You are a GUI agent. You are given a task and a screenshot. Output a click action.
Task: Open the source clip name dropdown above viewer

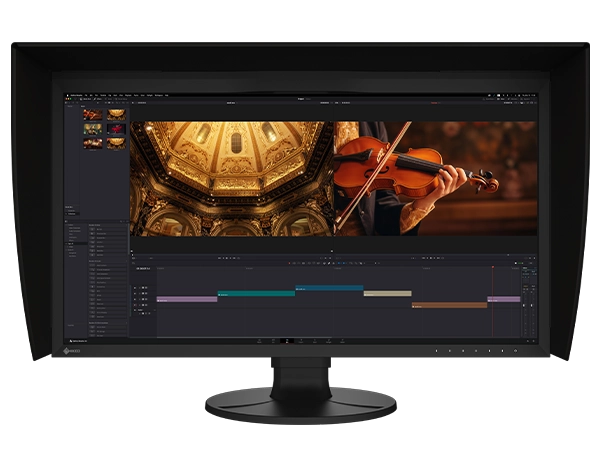click(232, 103)
